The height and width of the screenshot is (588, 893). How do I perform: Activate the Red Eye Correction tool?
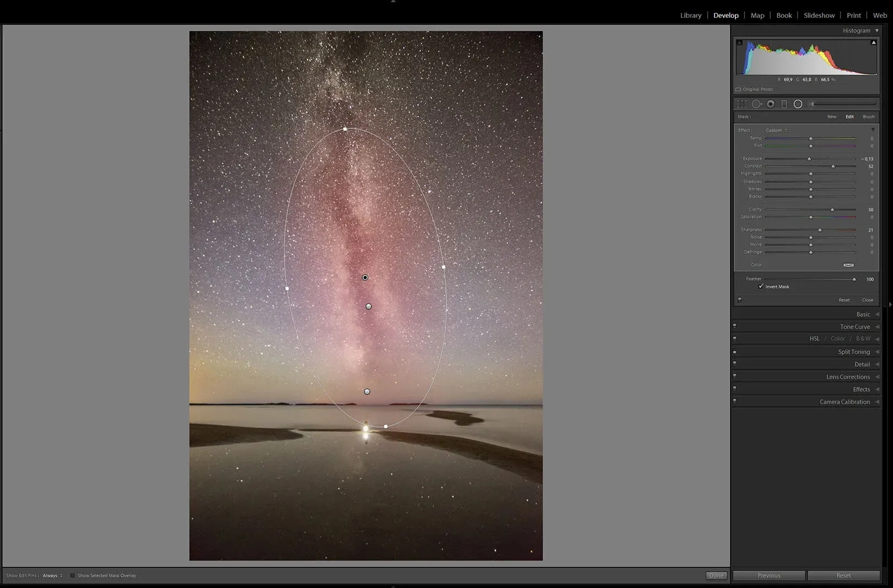click(x=771, y=104)
